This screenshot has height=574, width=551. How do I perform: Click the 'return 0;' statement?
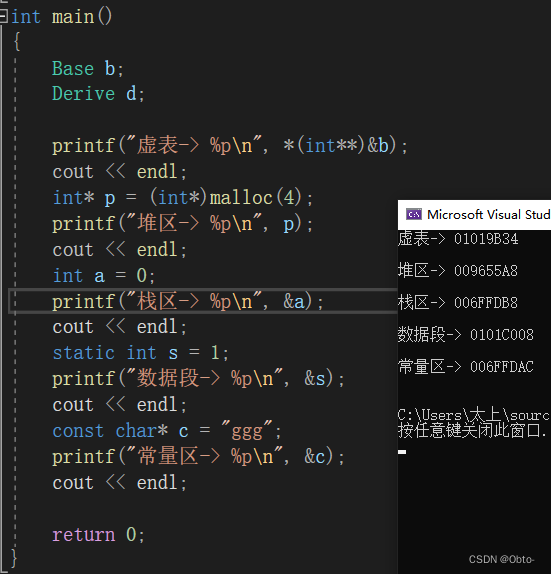pos(98,535)
